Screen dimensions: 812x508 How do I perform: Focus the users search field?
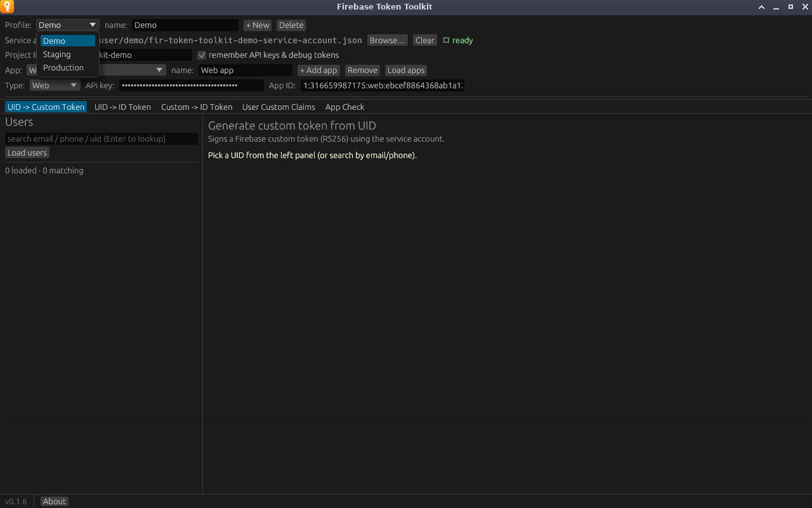[x=101, y=139]
